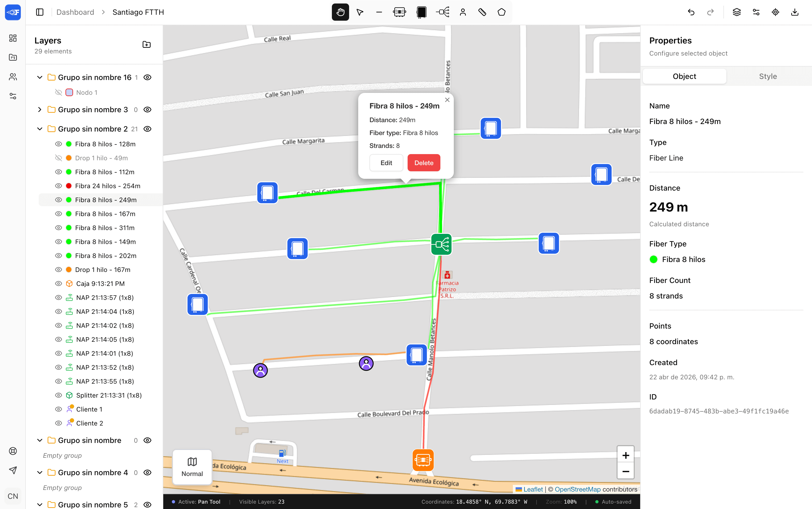Select NAP 21:13:57 (1x8) layer row
The width and height of the screenshot is (812, 509).
[x=100, y=298]
